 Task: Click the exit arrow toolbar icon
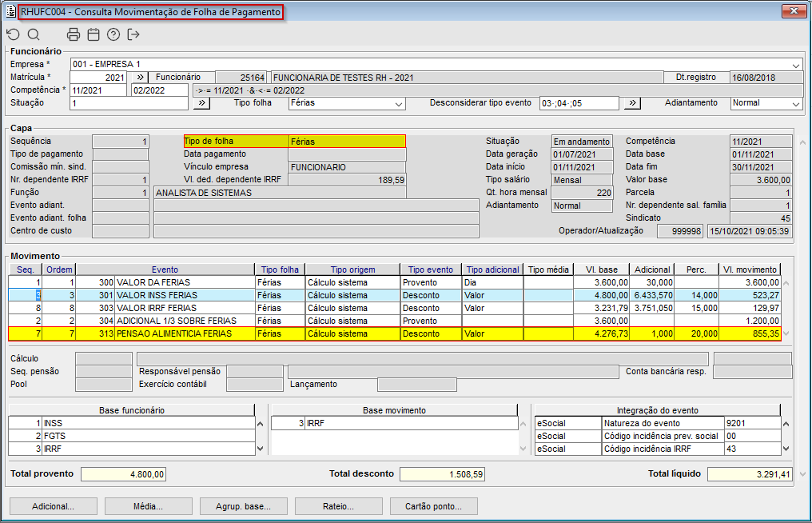(133, 34)
